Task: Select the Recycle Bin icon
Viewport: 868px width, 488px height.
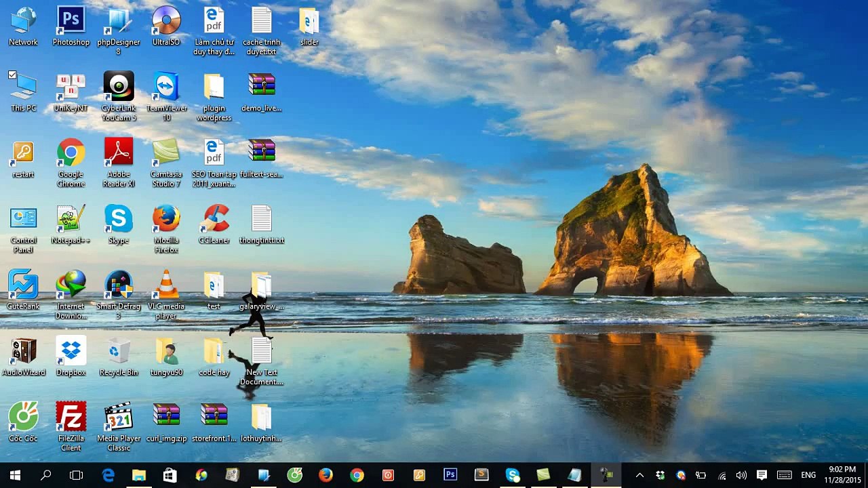Action: click(x=119, y=357)
